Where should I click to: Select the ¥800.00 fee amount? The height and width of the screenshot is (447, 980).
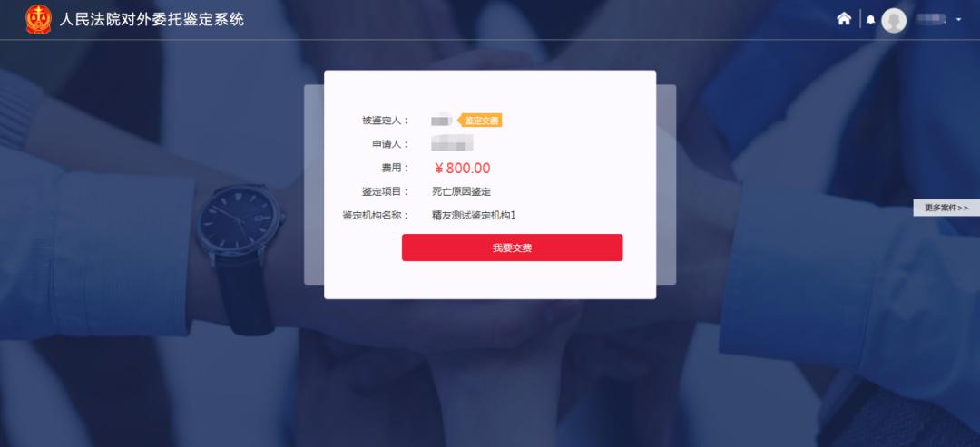(462, 169)
